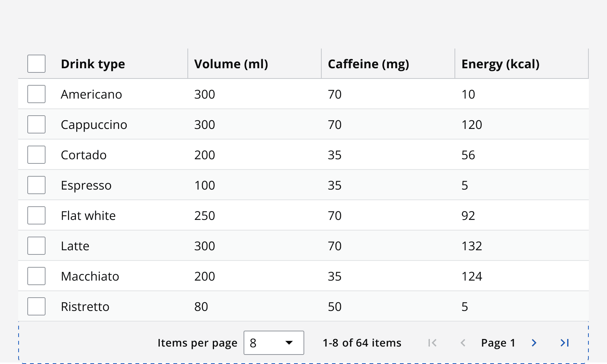Image resolution: width=607 pixels, height=364 pixels.
Task: Open the items per page selector
Action: [274, 343]
